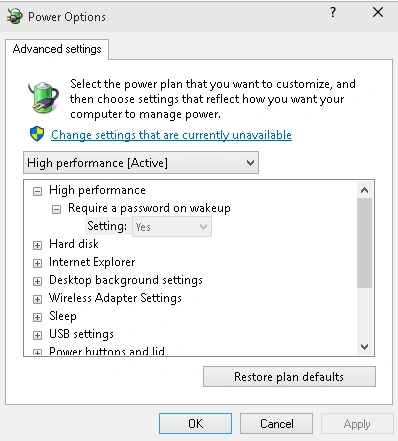Click the question mark help button
The height and width of the screenshot is (441, 398).
coord(333,13)
